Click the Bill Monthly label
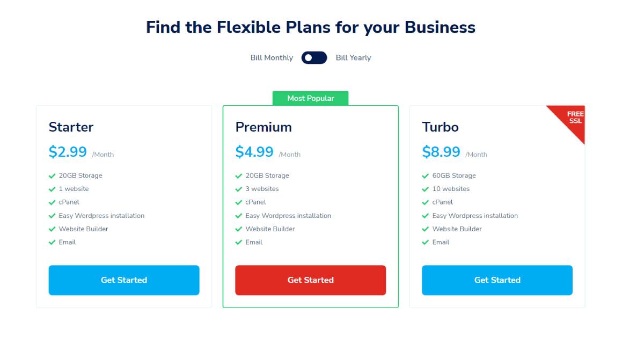 (x=272, y=57)
